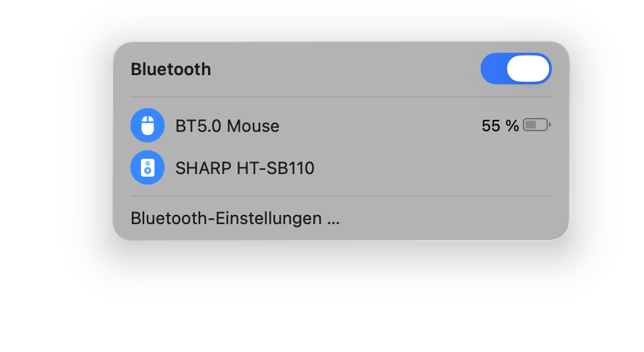Click the separator line above Bluetooth-Einstellungen
This screenshot has height=352, width=644.
pos(340,196)
